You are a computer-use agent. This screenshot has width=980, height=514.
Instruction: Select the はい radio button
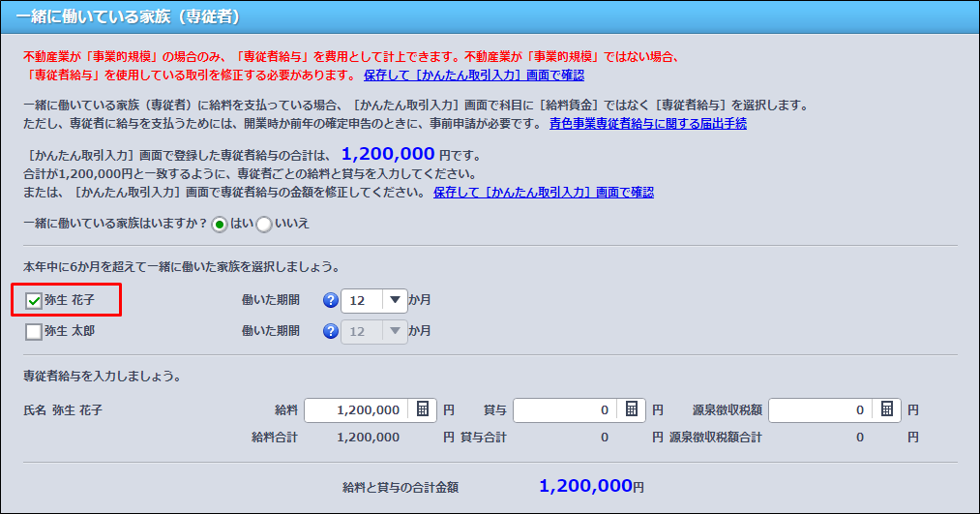(220, 224)
